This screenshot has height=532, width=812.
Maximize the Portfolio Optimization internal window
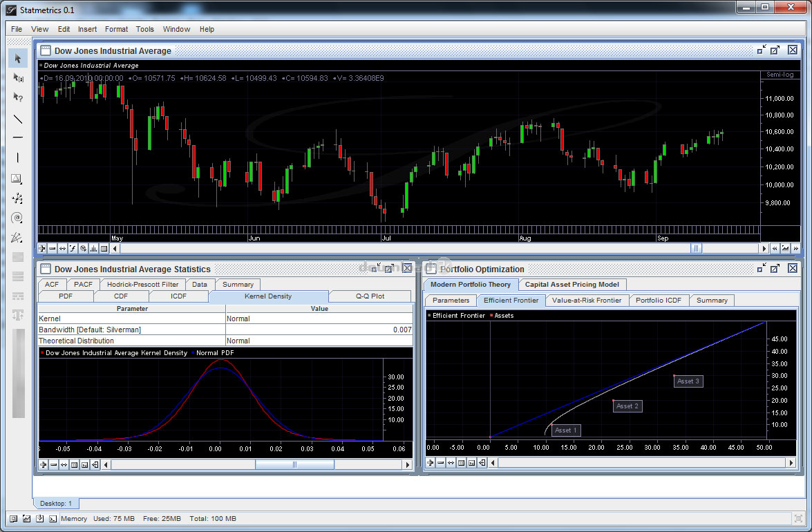tap(775, 268)
